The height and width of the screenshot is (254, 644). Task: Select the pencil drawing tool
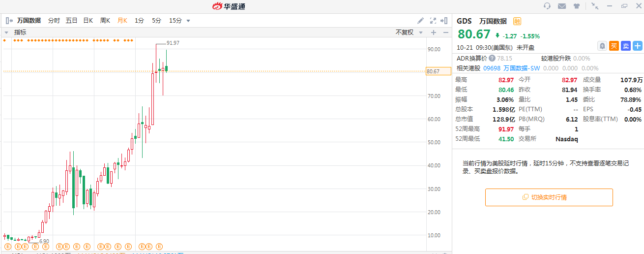(x=420, y=21)
